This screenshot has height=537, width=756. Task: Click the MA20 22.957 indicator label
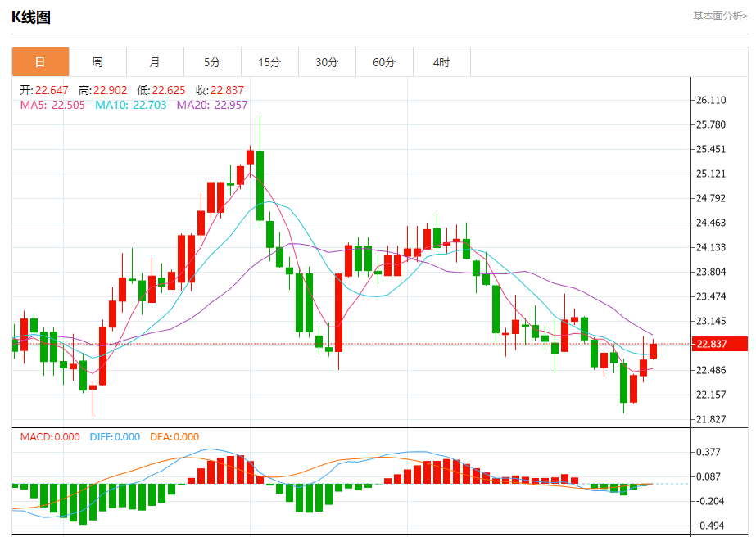click(212, 105)
